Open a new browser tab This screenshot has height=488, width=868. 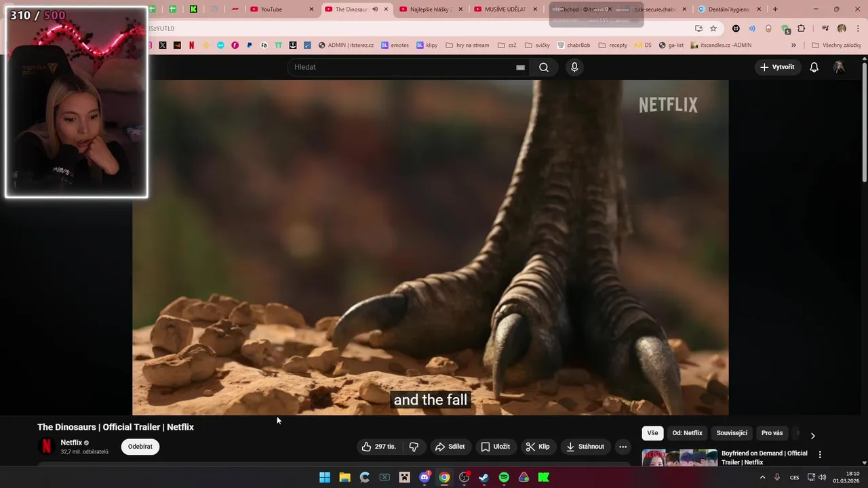775,9
